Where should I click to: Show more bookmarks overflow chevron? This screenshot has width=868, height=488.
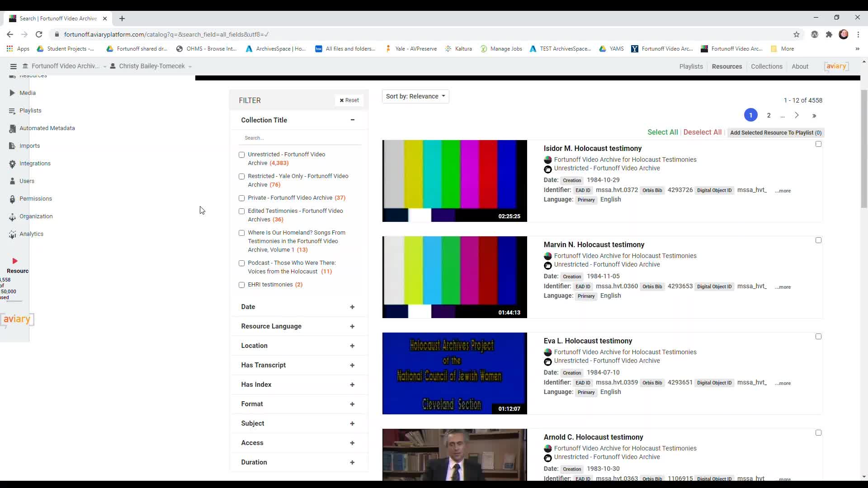(x=857, y=49)
